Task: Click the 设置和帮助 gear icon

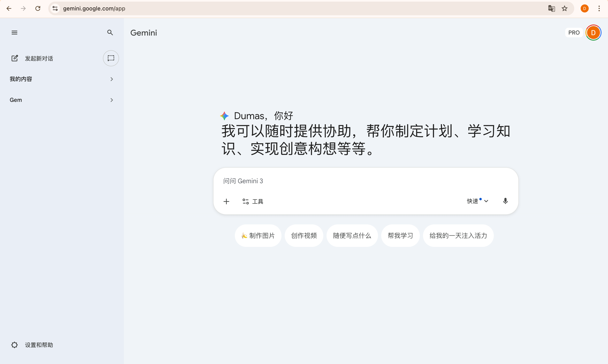Action: click(14, 345)
